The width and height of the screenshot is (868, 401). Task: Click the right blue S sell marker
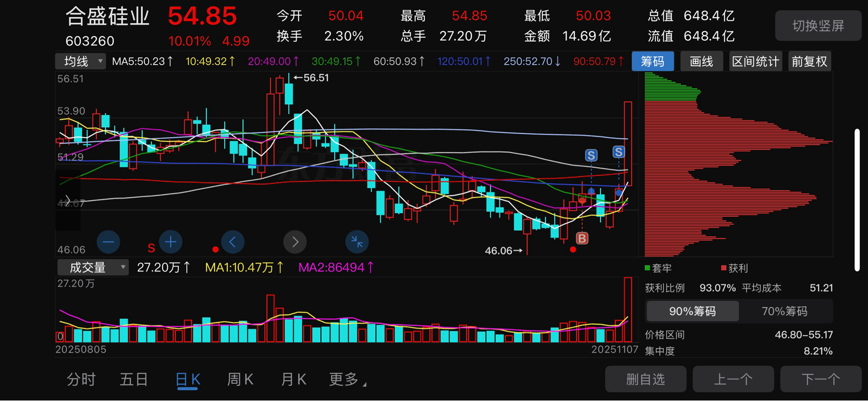coord(618,152)
